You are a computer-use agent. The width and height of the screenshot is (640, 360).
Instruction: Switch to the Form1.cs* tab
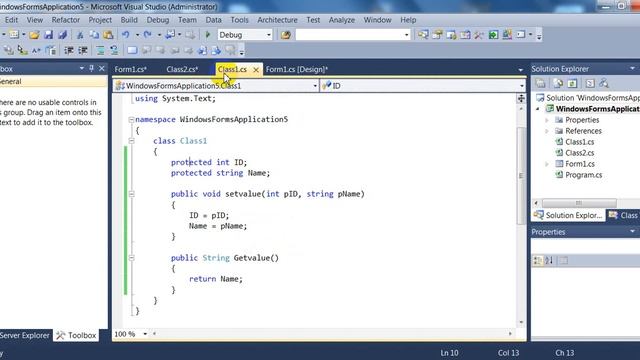point(131,69)
